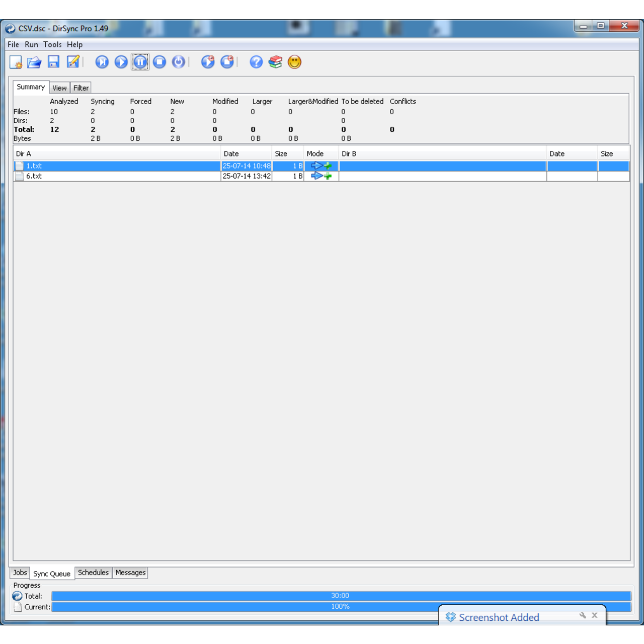This screenshot has width=644, height=644.
Task: Switch to the Schedules tab
Action: coord(93,573)
